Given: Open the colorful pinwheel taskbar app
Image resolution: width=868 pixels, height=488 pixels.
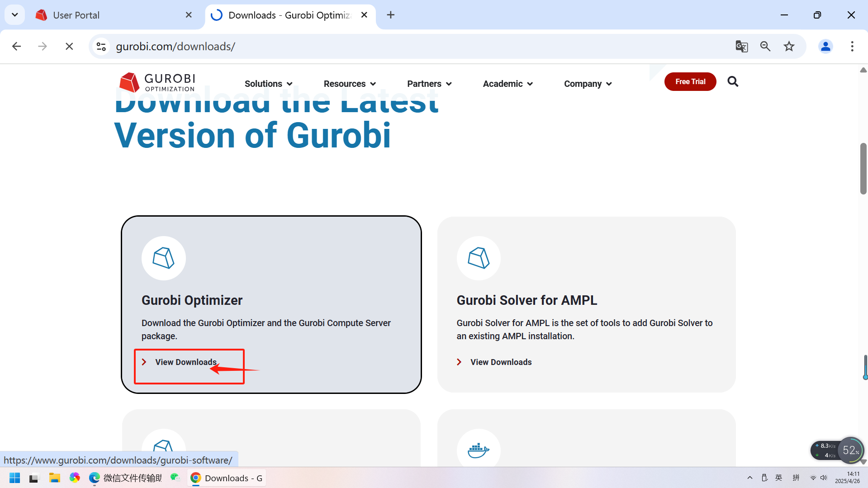Looking at the screenshot, I should click(75, 478).
